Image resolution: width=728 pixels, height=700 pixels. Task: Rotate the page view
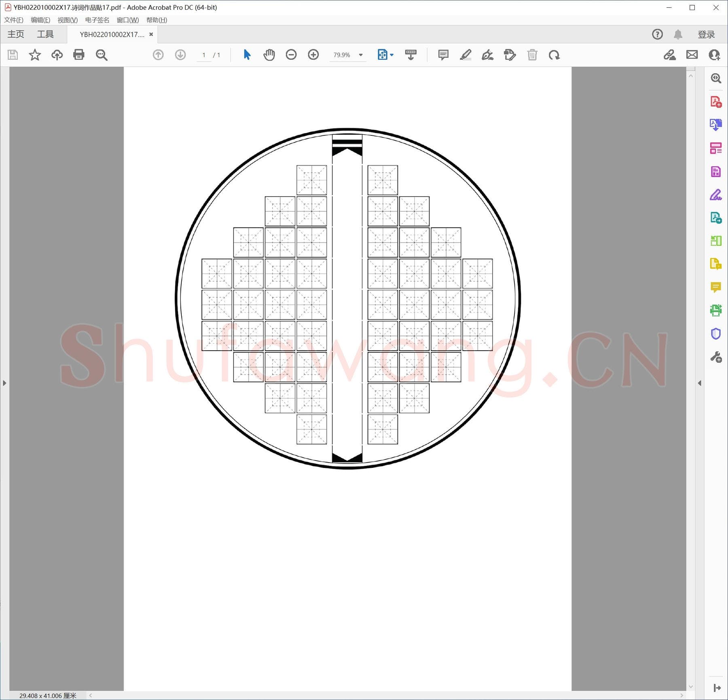[554, 55]
